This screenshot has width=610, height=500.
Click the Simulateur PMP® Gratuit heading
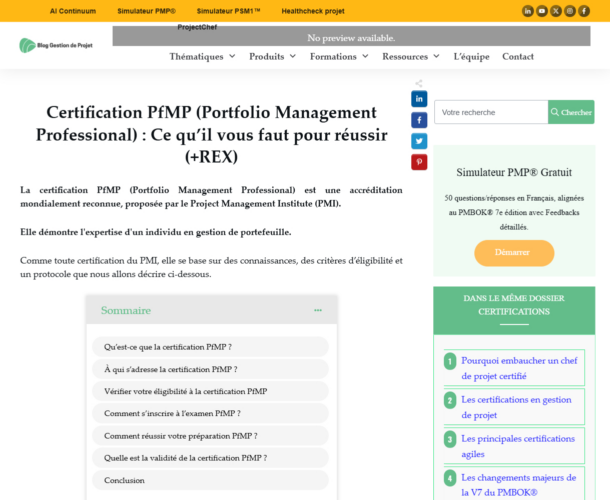pos(514,172)
